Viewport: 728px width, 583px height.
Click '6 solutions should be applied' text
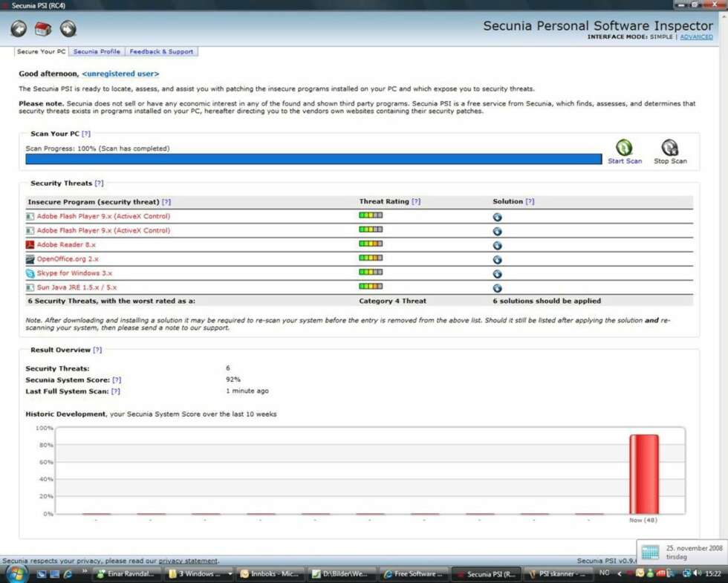547,301
